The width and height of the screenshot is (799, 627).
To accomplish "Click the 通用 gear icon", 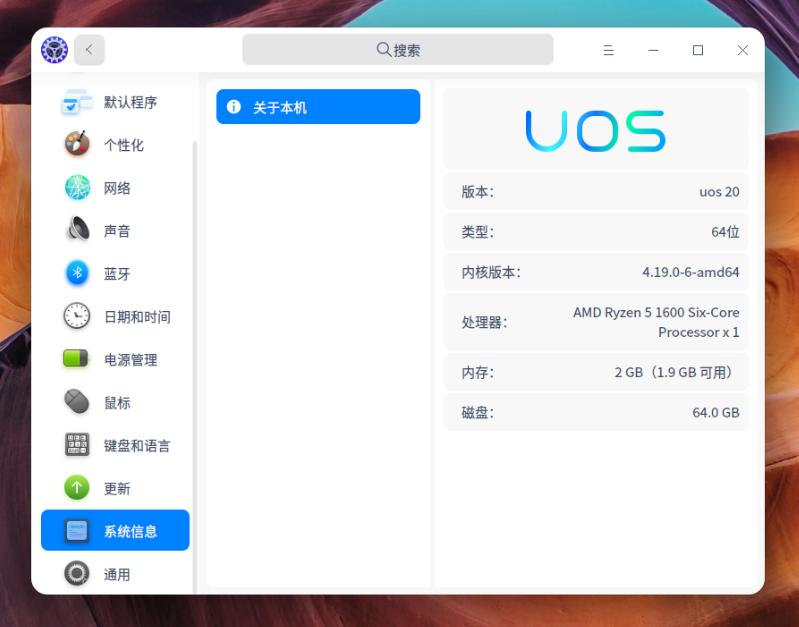I will click(x=77, y=574).
